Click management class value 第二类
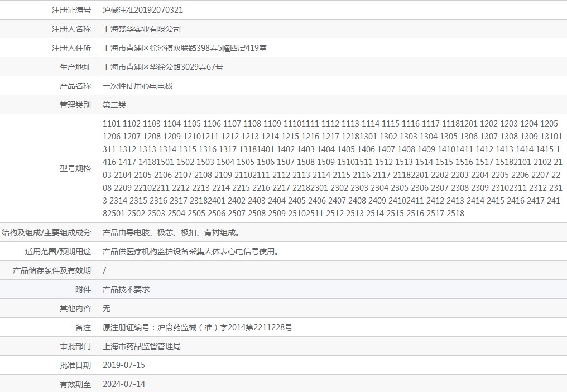This screenshot has width=567, height=392. [x=114, y=105]
